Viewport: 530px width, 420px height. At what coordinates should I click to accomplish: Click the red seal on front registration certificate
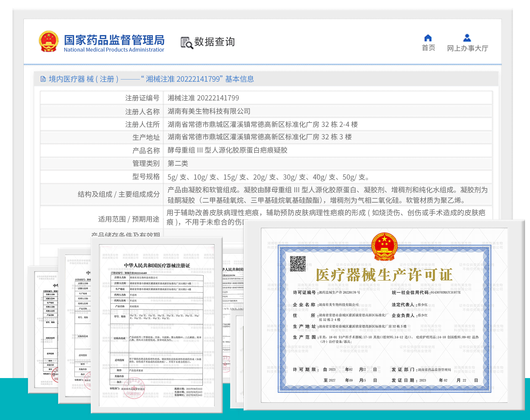point(134,389)
